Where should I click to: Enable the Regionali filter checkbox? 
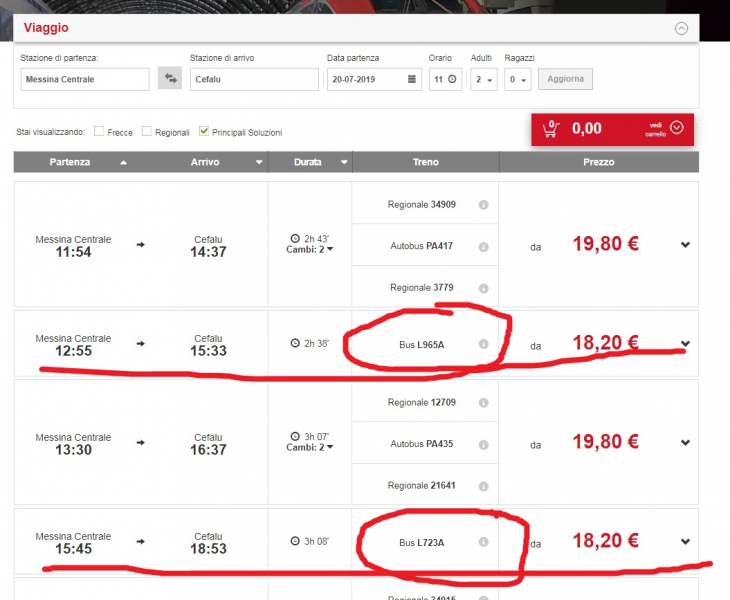click(147, 131)
